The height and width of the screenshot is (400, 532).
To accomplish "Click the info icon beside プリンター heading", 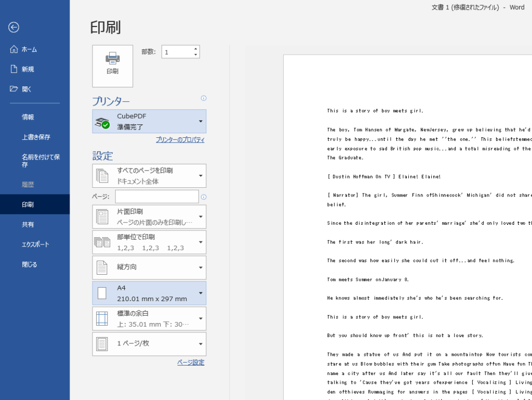I will pos(204,98).
